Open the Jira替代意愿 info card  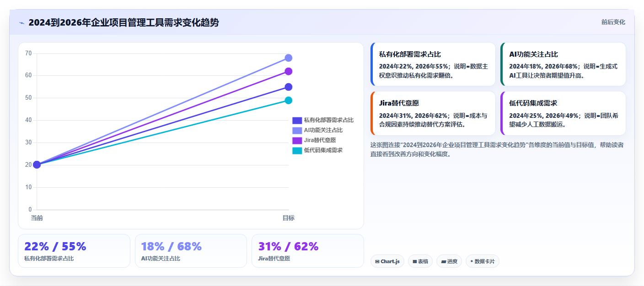pos(433,113)
